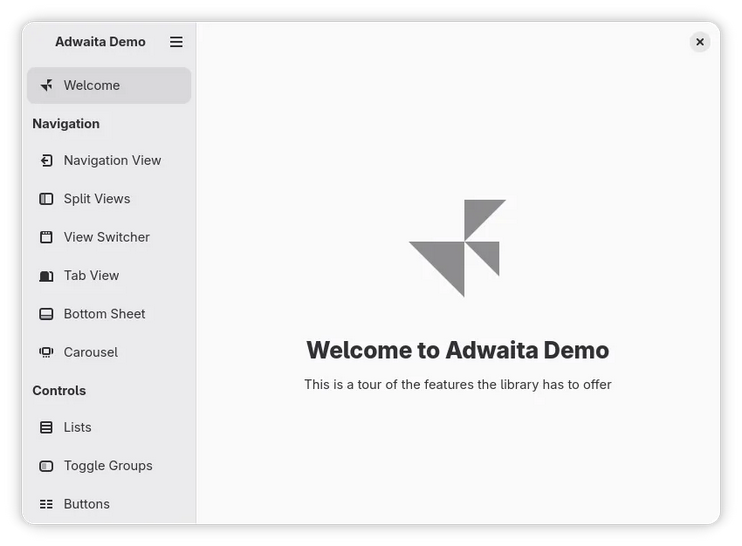Click the Split Views sidebar icon

46,199
